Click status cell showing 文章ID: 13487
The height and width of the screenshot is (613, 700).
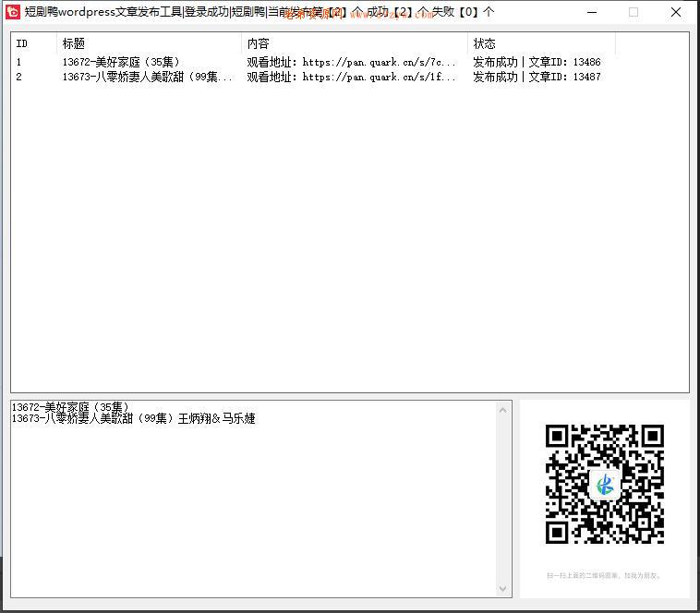point(537,77)
